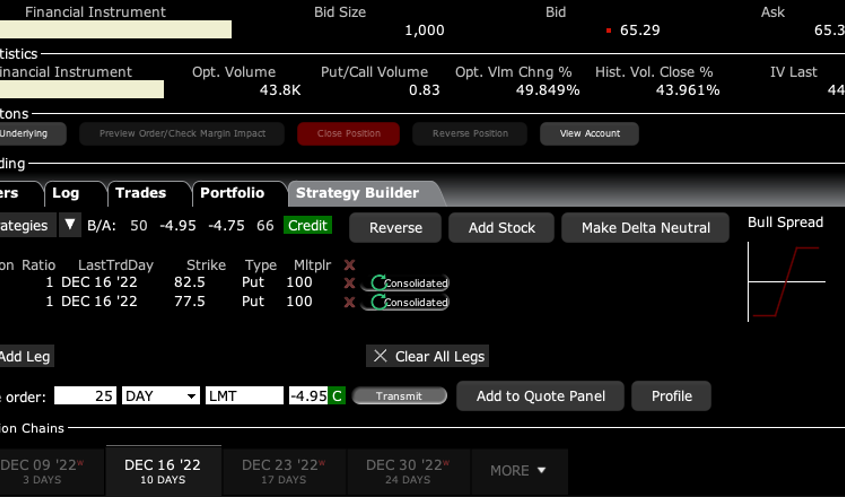Screen dimensions: 845x498
Task: Click the Put/Call Volume value 0.83
Action: click(x=424, y=91)
